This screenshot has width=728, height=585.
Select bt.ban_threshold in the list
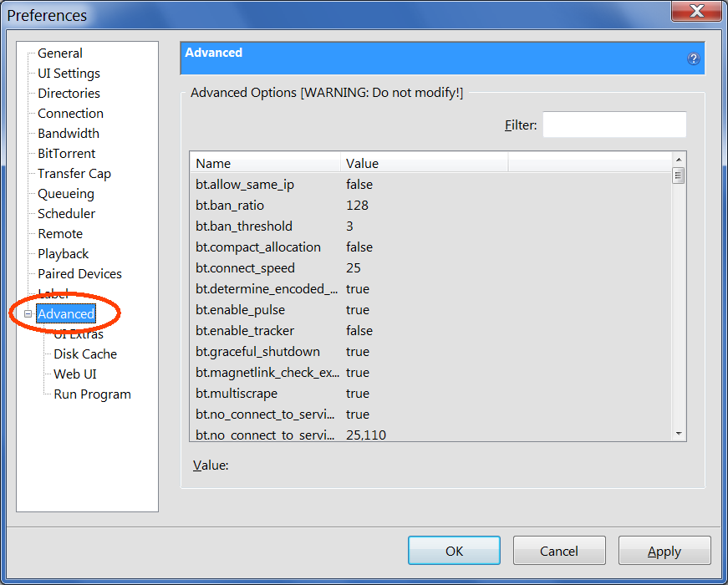(430, 226)
